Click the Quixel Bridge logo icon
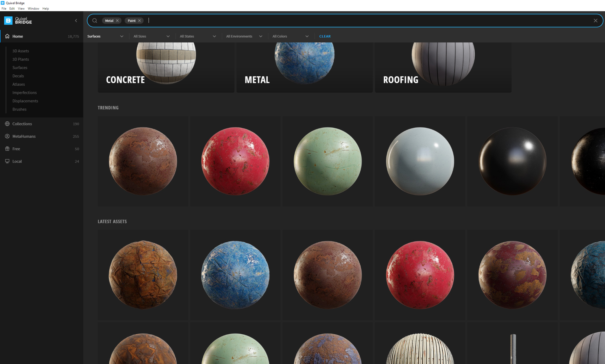 [x=8, y=21]
